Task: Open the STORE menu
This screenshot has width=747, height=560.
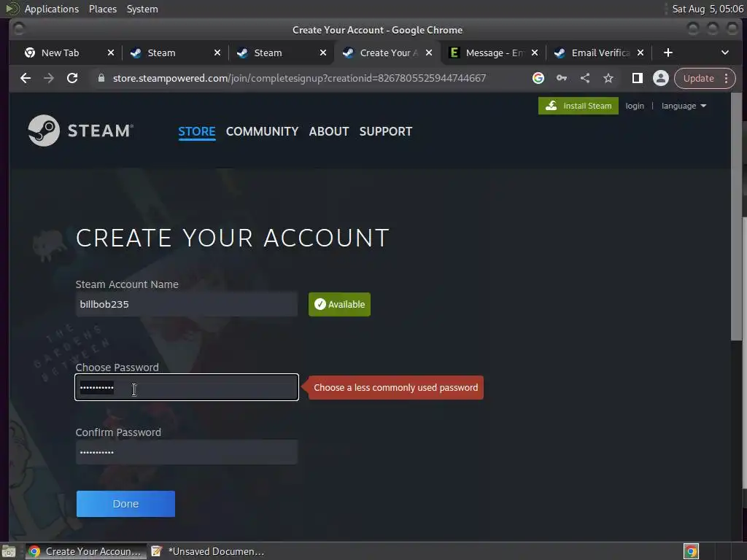Action: 197,131
